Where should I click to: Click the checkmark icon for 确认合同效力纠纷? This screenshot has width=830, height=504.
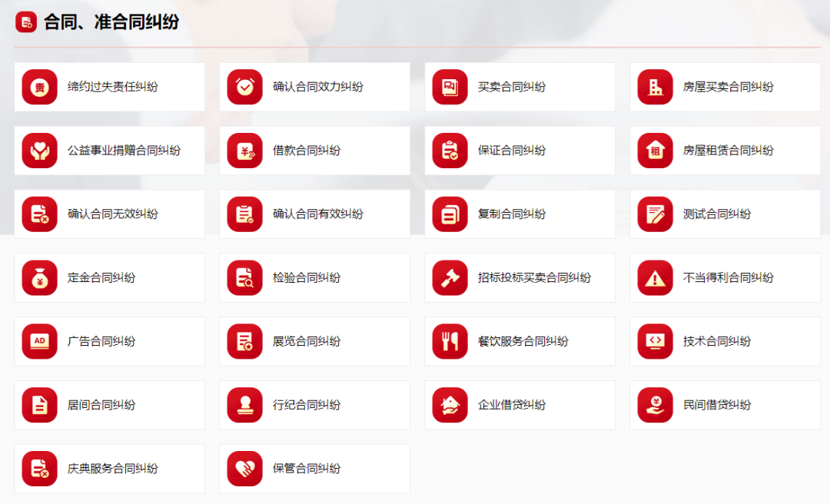[244, 87]
